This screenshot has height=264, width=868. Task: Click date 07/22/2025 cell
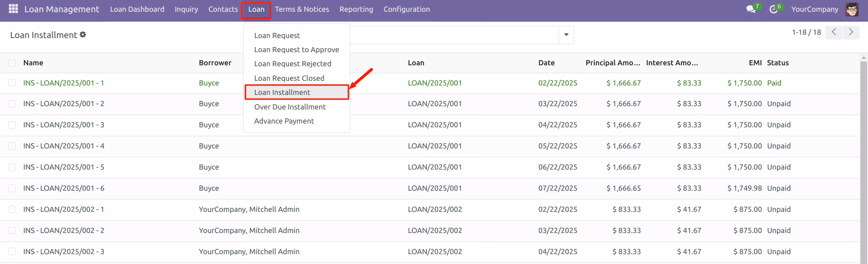(x=558, y=188)
